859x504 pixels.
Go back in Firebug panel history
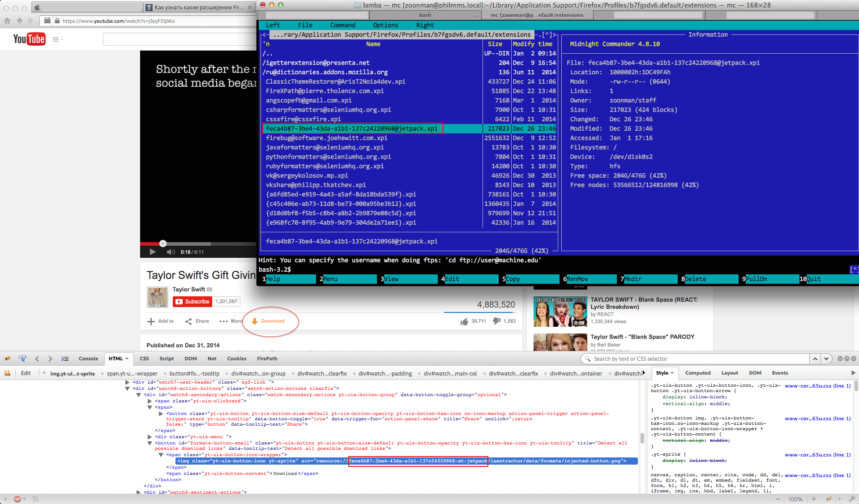(x=37, y=359)
